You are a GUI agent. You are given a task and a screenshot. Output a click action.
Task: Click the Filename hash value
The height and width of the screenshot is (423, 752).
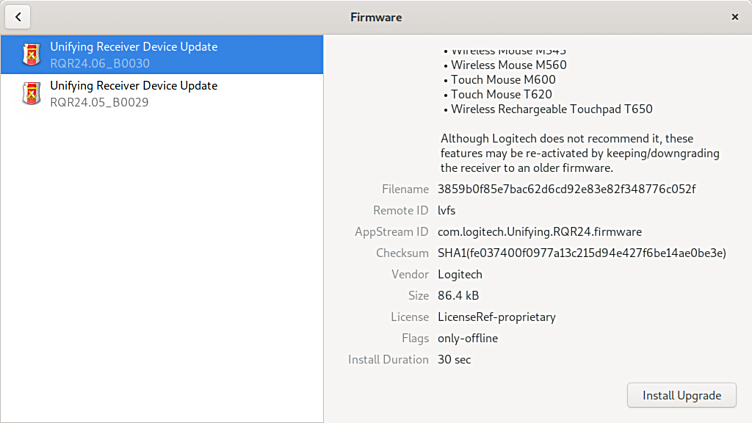click(566, 189)
